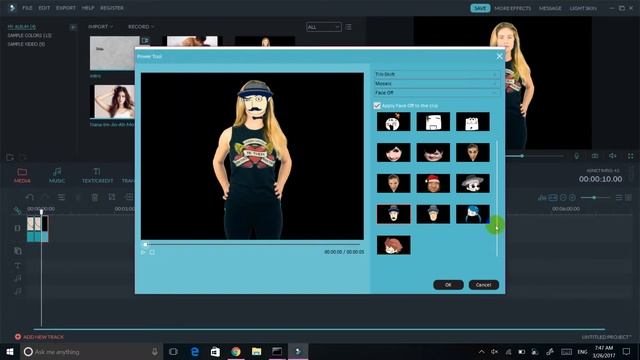
Task: Open the EDIT menu
Action: pyautogui.click(x=44, y=8)
